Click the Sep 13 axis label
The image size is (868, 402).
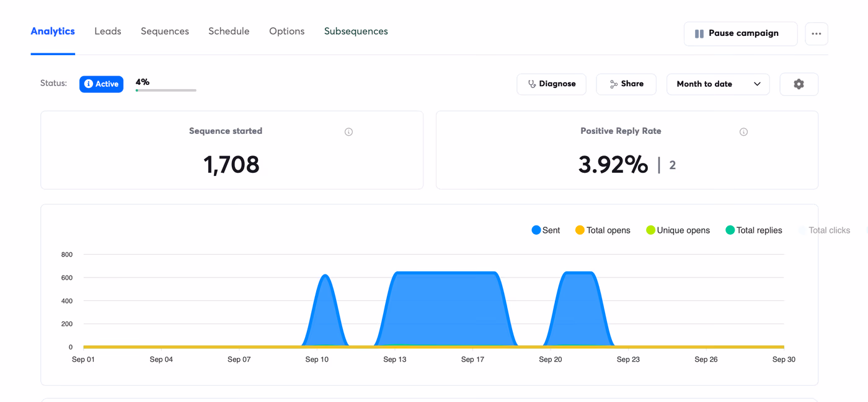(x=395, y=359)
